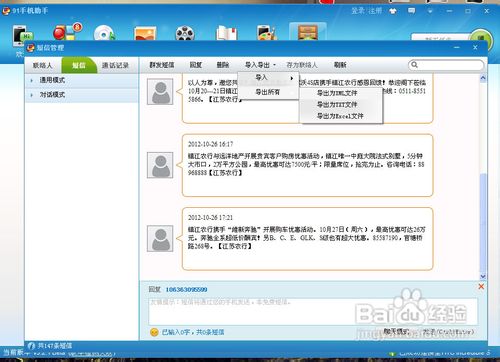Open the music disc icon
The width and height of the screenshot is (500, 362).
(104, 33)
